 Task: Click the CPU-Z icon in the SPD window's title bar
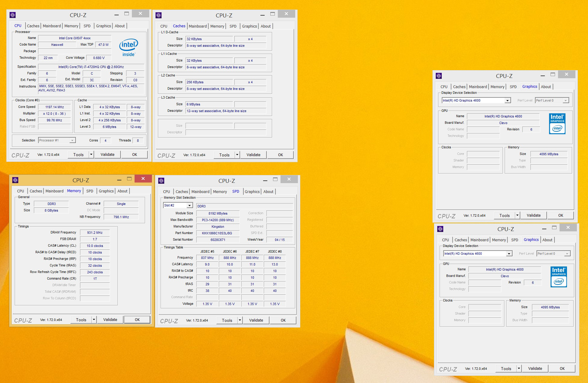(161, 181)
